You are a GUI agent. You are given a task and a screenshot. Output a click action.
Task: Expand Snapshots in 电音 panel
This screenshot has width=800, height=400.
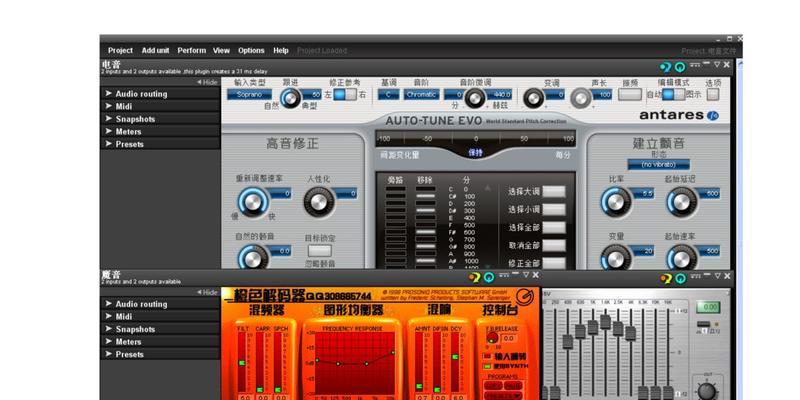pos(160,119)
